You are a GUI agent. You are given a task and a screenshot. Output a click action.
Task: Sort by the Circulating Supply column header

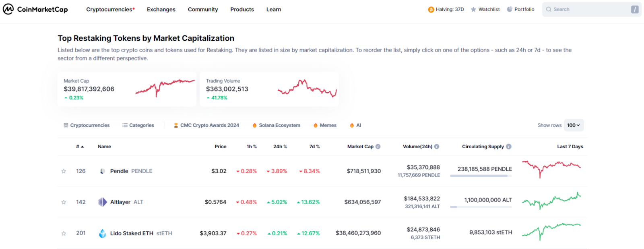483,147
